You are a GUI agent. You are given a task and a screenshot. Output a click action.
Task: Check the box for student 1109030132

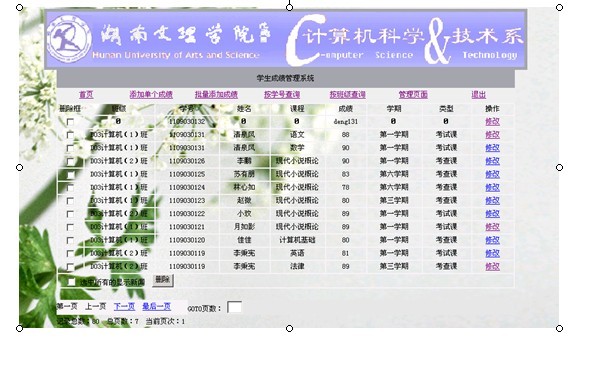70,122
